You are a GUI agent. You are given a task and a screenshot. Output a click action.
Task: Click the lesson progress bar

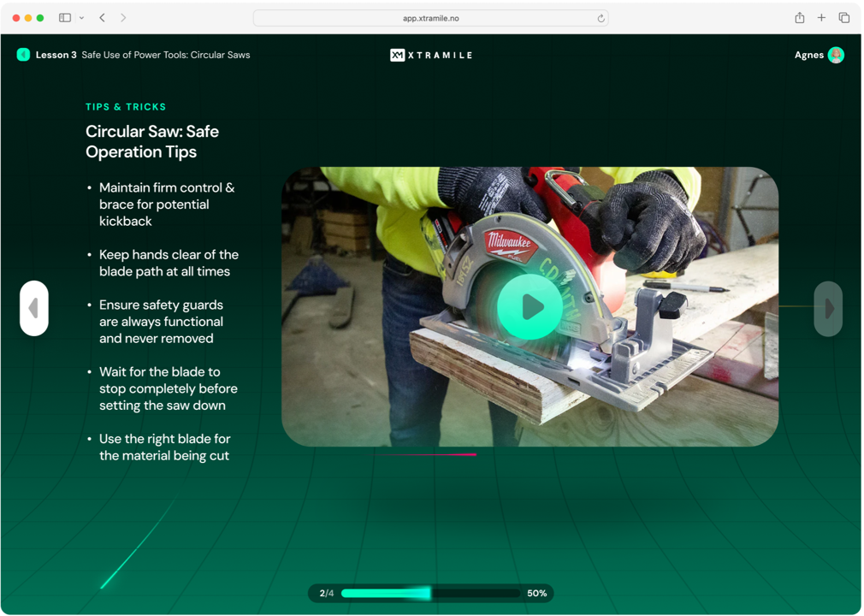430,593
